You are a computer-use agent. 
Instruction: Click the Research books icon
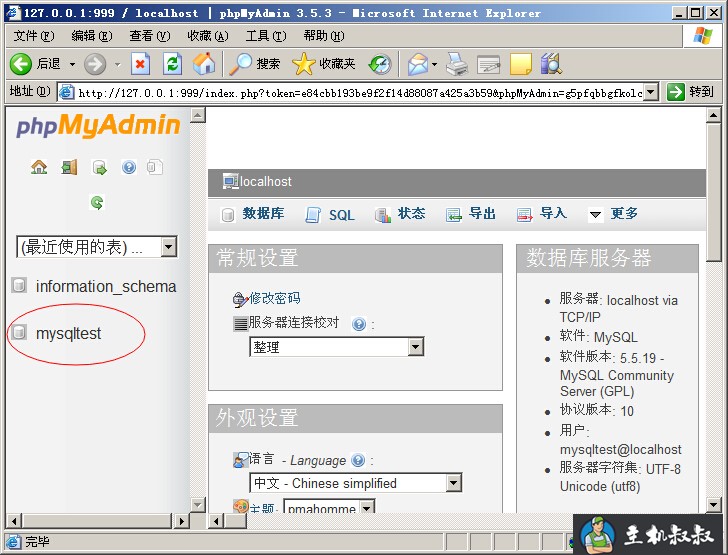pos(551,64)
